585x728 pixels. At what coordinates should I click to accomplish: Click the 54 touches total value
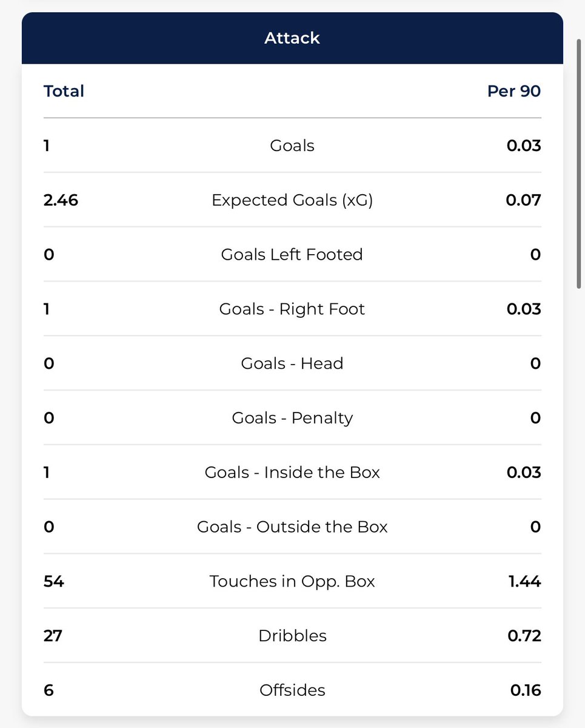pyautogui.click(x=54, y=581)
